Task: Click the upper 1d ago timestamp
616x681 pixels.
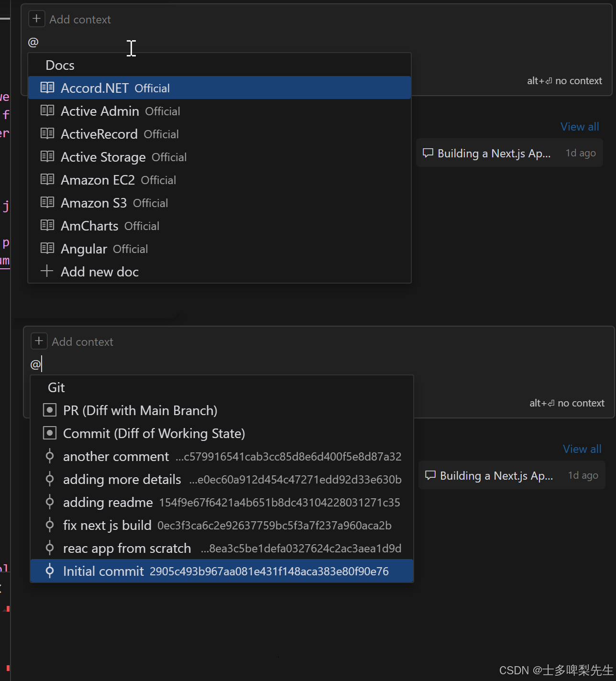Action: (x=581, y=153)
